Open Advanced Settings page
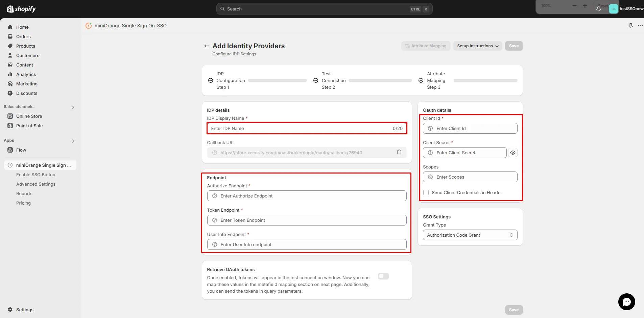Screen dimensions: 644x318 (x=36, y=184)
